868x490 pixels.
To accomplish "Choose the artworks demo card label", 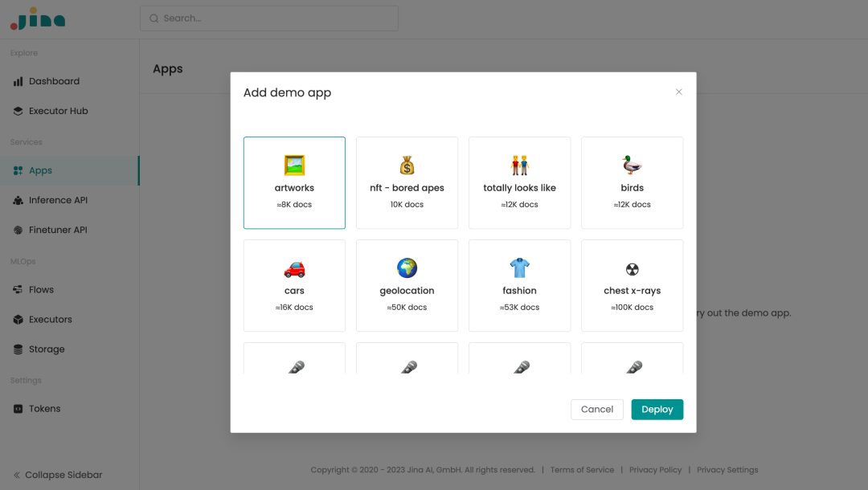I will pyautogui.click(x=294, y=188).
